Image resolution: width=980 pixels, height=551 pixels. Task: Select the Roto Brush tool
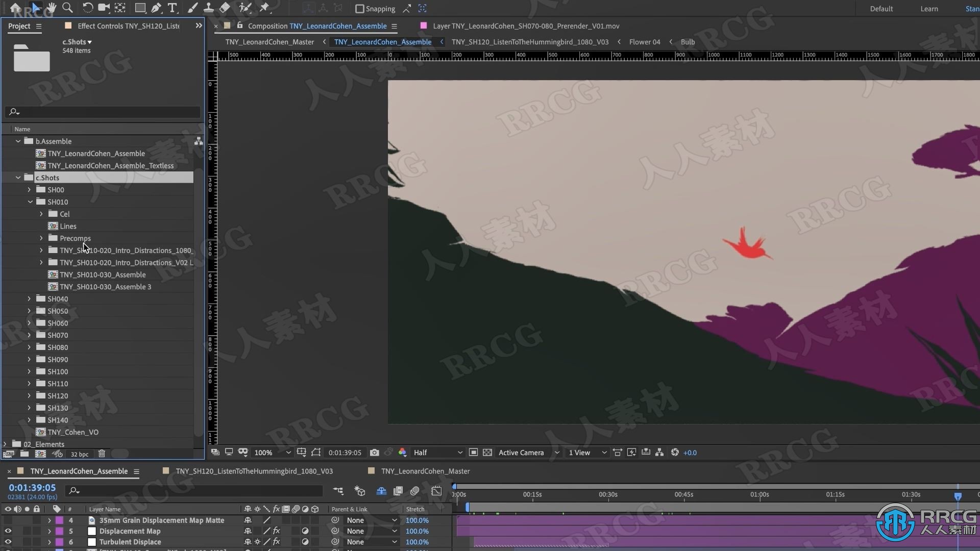tap(245, 8)
